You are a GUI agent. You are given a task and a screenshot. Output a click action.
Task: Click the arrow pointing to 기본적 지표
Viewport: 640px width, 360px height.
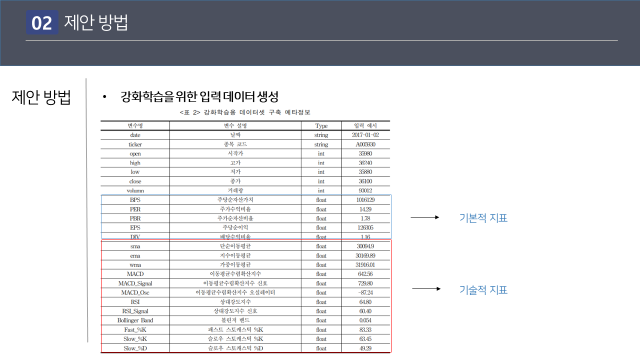(425, 218)
